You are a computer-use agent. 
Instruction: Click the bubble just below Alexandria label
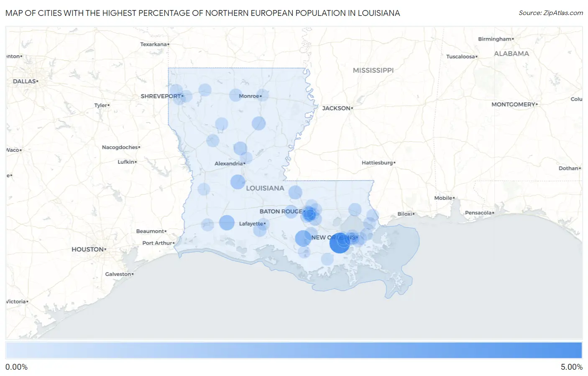point(238,182)
